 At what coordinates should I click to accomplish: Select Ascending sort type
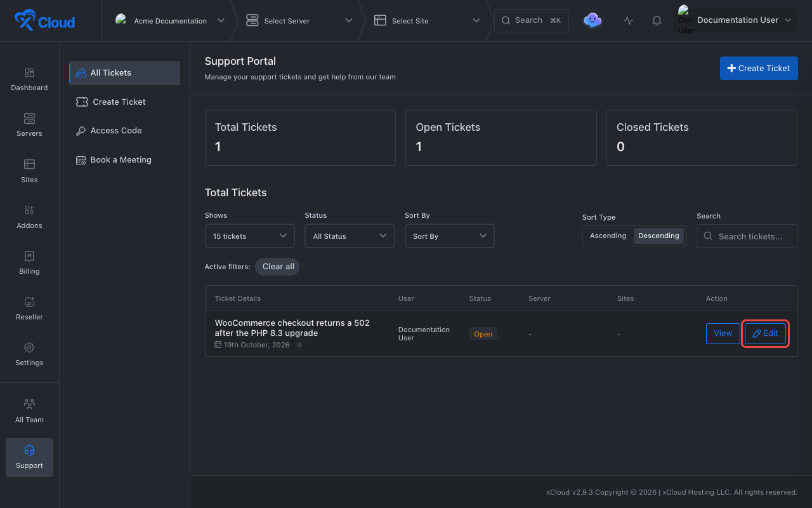[608, 236]
